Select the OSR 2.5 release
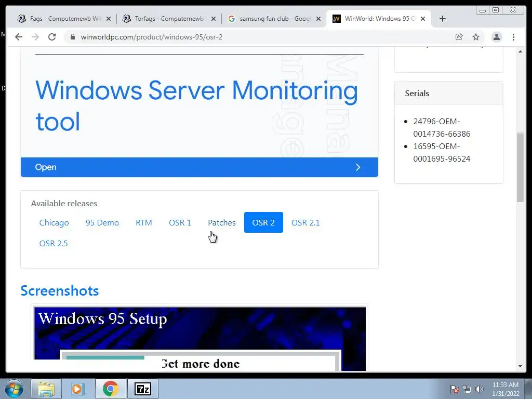 [54, 243]
